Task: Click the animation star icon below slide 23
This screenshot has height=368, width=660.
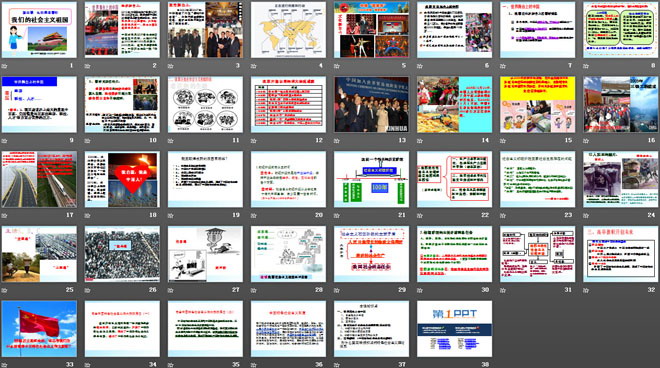Action: [503, 216]
